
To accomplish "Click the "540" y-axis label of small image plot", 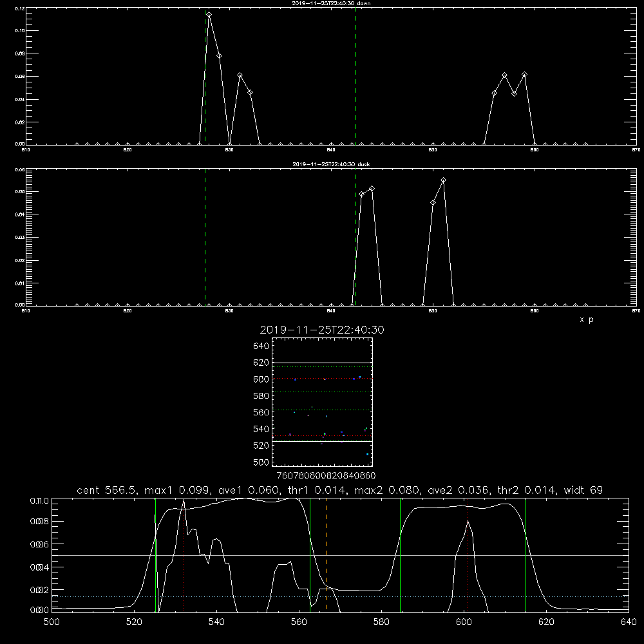I will pyautogui.click(x=261, y=429).
